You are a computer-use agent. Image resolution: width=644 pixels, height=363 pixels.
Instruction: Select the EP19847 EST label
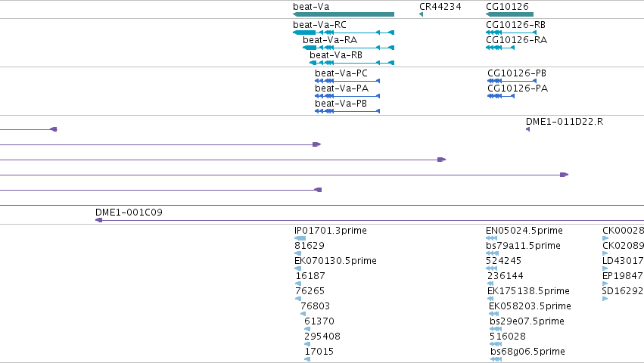(x=623, y=276)
